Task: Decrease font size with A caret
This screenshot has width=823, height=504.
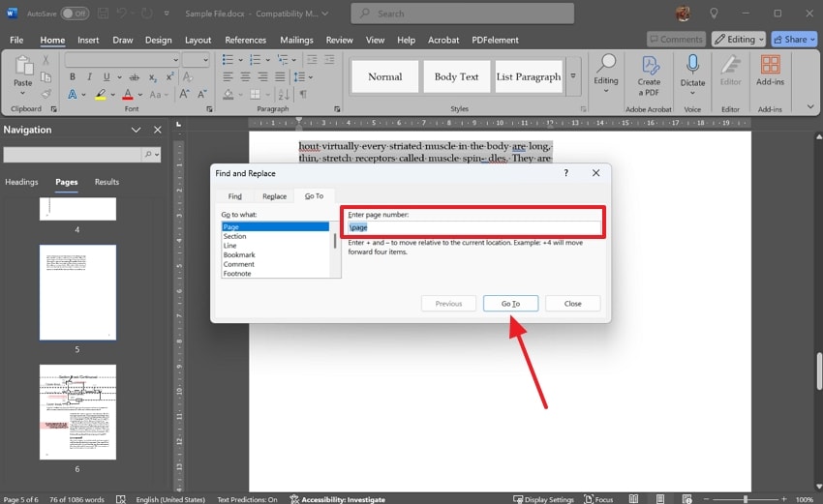Action: point(202,95)
